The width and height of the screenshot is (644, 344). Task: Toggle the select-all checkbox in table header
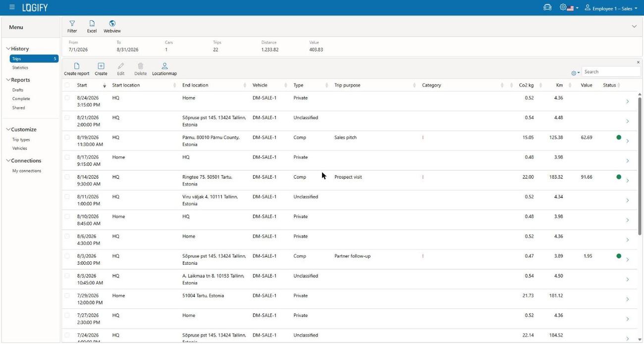67,85
